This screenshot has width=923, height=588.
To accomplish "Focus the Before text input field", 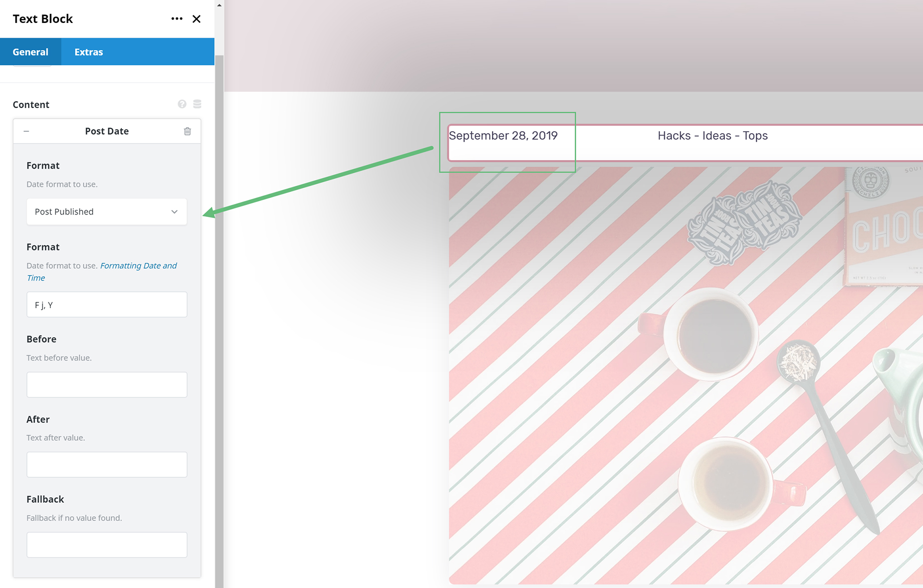I will 107,385.
